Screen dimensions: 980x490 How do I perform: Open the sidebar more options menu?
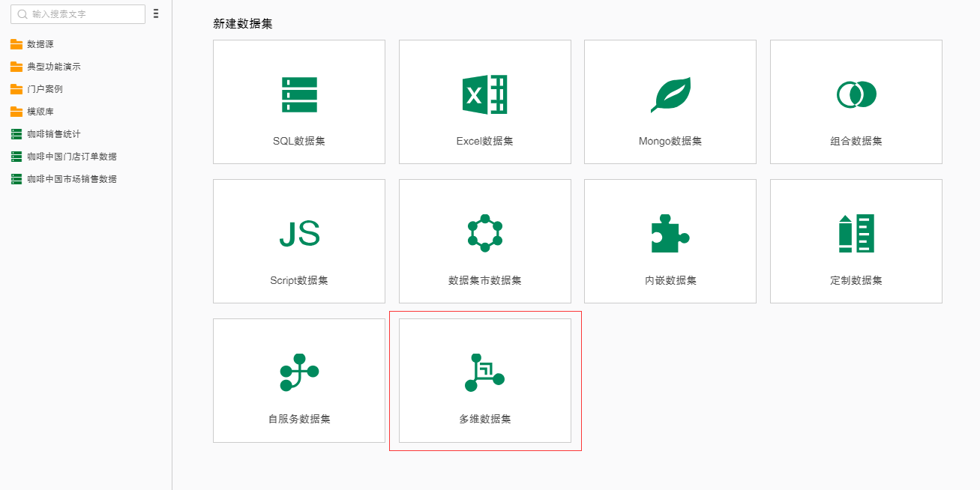[155, 13]
